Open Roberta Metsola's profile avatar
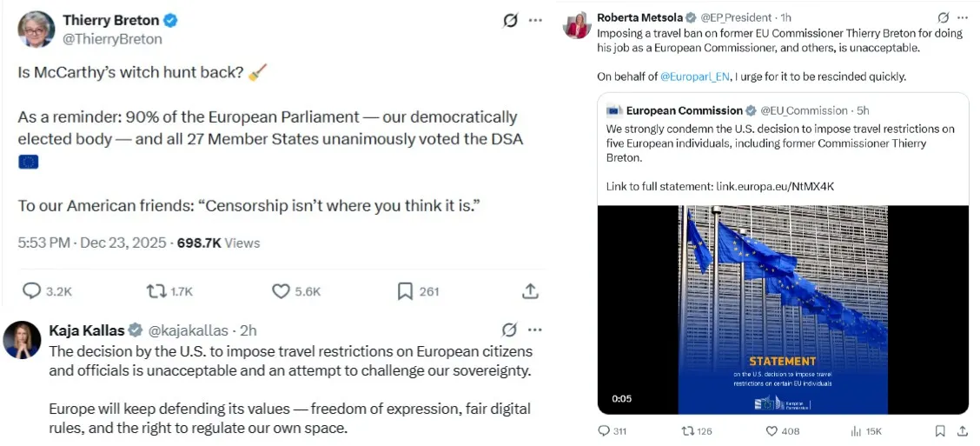Image resolution: width=980 pixels, height=446 pixels. [x=578, y=25]
